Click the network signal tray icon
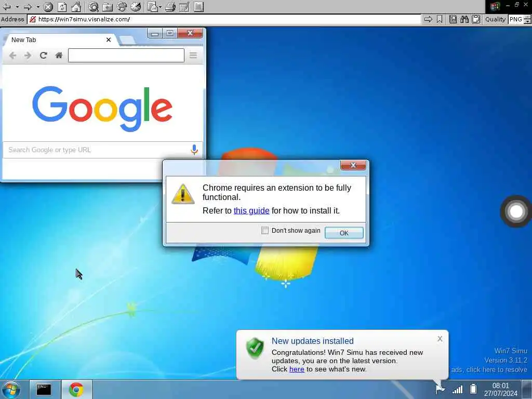This screenshot has width=532, height=399. (x=457, y=390)
